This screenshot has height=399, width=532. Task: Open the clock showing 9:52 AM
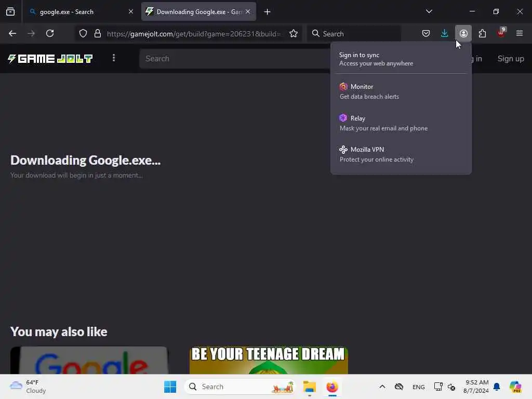click(x=476, y=387)
